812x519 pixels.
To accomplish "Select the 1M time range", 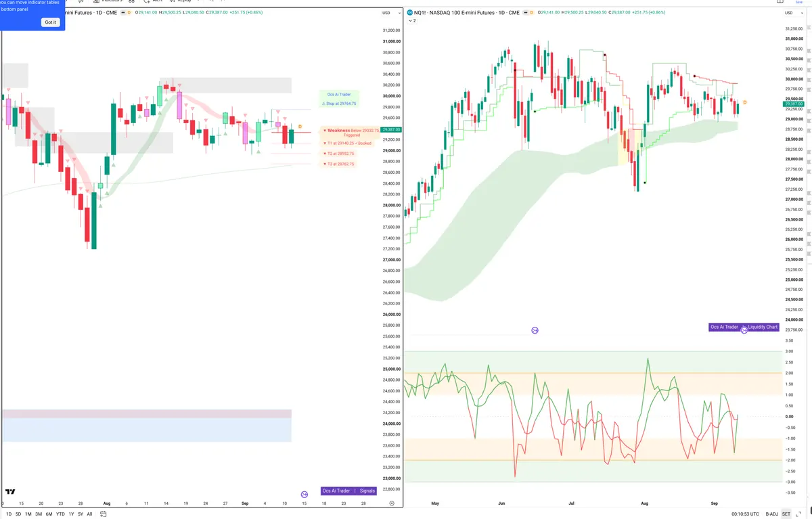I will pos(28,514).
